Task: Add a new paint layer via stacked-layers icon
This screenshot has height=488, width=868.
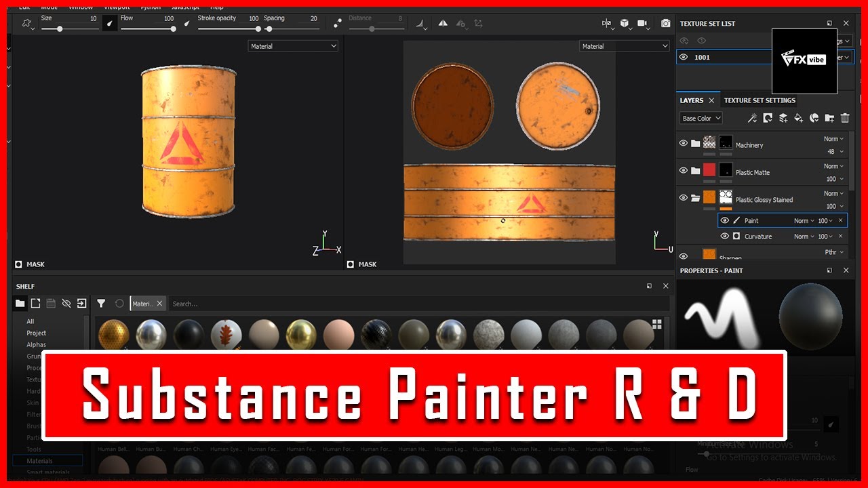Action: point(783,118)
